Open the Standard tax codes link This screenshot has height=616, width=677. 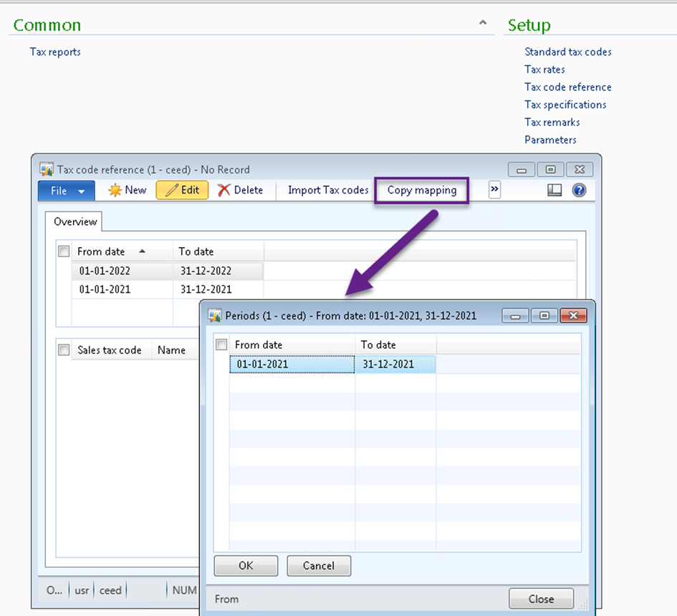(568, 52)
